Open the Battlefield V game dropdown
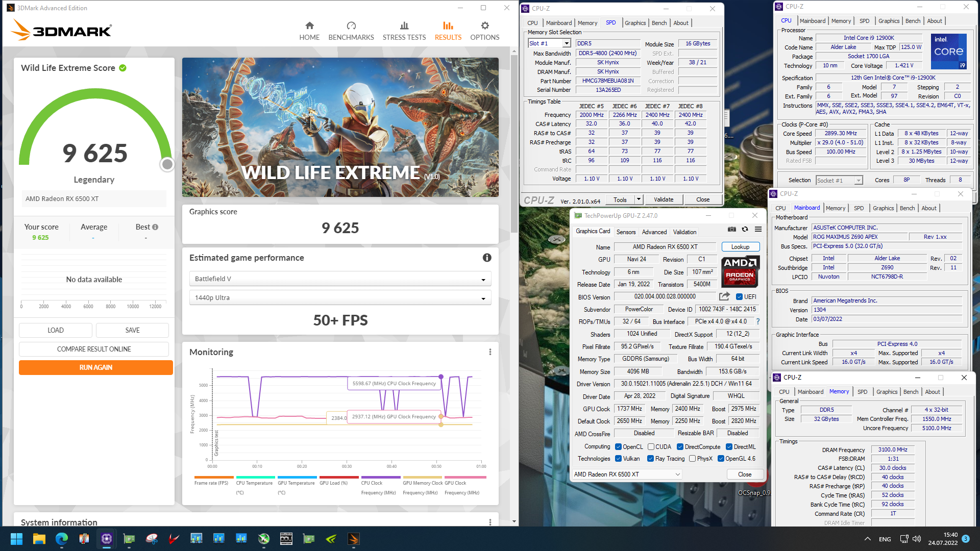The width and height of the screenshot is (980, 551). [x=340, y=279]
